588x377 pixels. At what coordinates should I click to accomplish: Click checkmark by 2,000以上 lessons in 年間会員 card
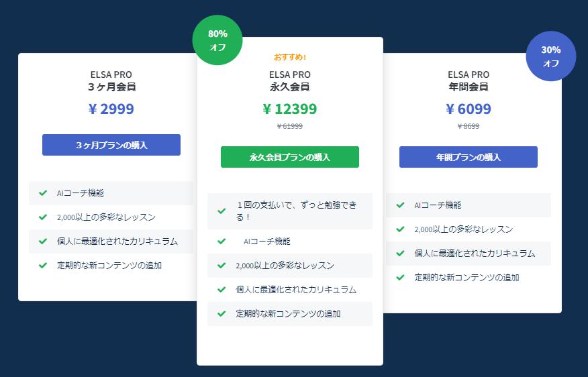click(400, 229)
